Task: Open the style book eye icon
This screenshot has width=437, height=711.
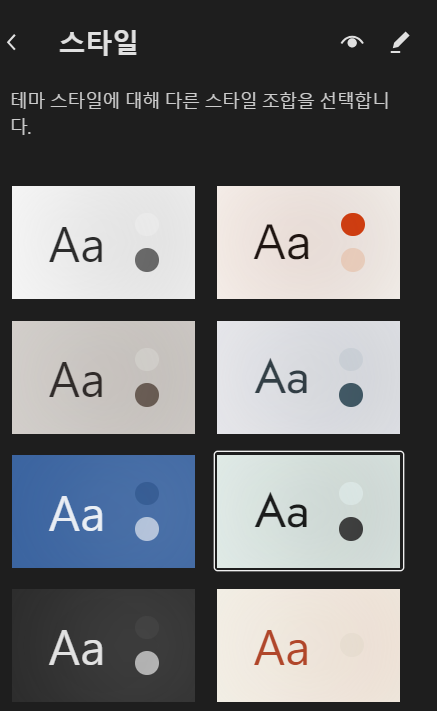Action: pyautogui.click(x=352, y=42)
